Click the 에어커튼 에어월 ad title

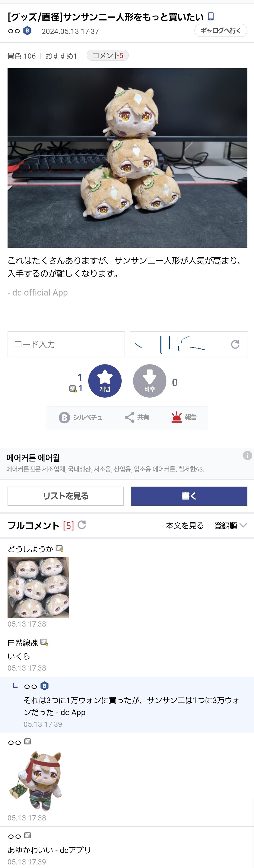(33, 458)
